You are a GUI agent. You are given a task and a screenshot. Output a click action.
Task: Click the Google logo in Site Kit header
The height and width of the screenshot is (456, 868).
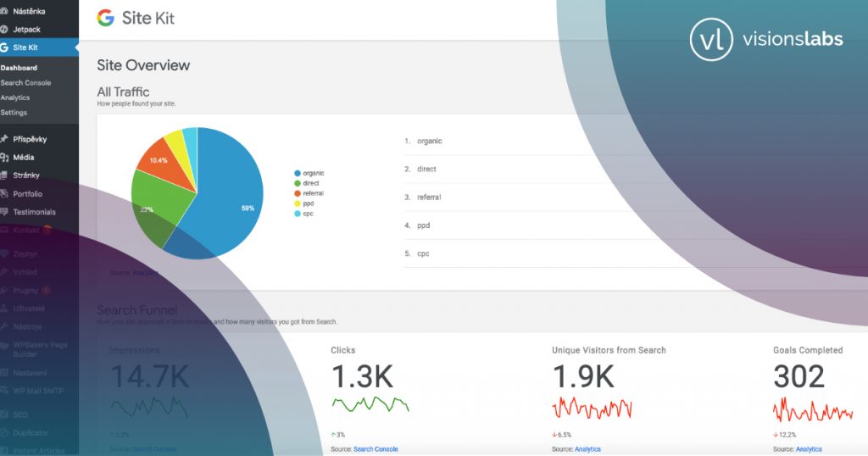(x=106, y=19)
